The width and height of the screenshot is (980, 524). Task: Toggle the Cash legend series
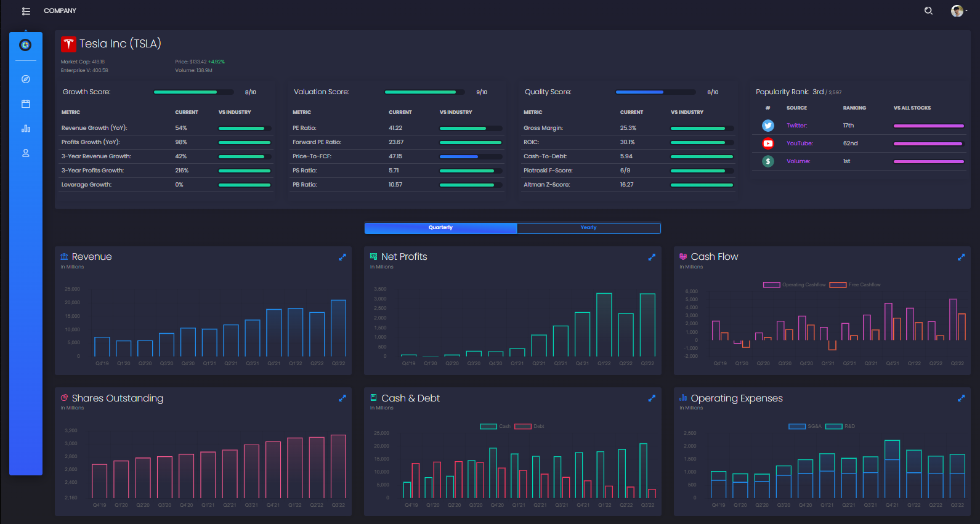pyautogui.click(x=495, y=426)
